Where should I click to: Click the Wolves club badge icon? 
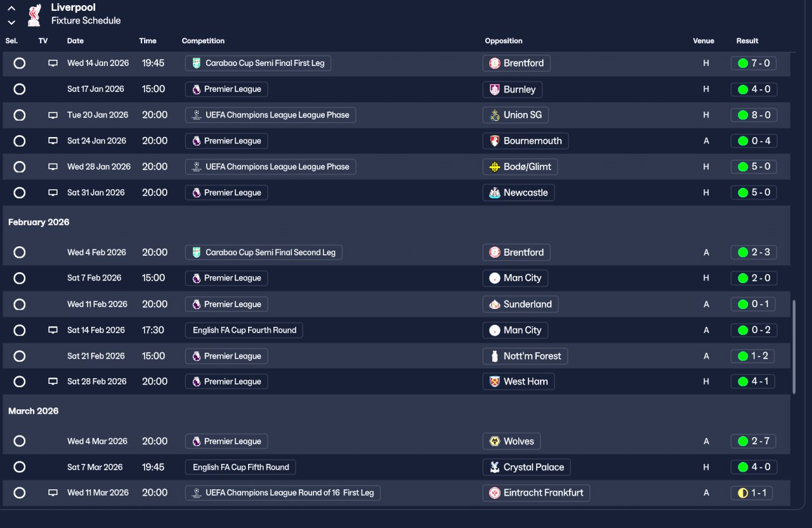[x=495, y=442]
